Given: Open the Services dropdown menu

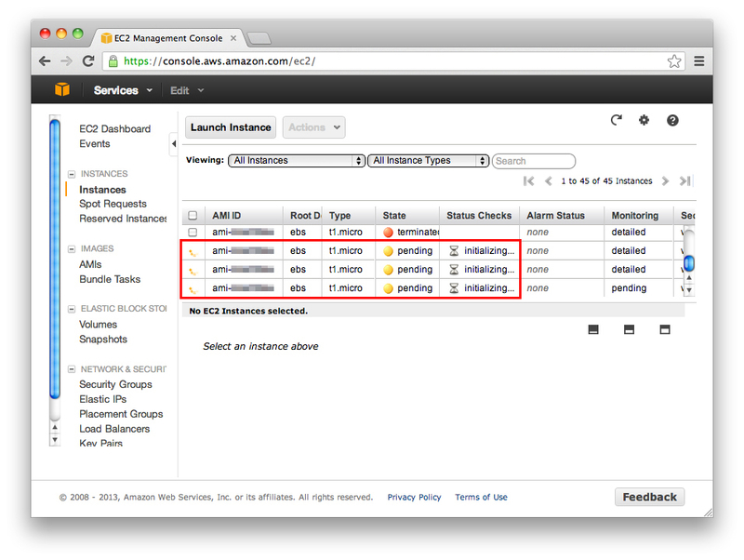Looking at the screenshot, I should [x=123, y=90].
